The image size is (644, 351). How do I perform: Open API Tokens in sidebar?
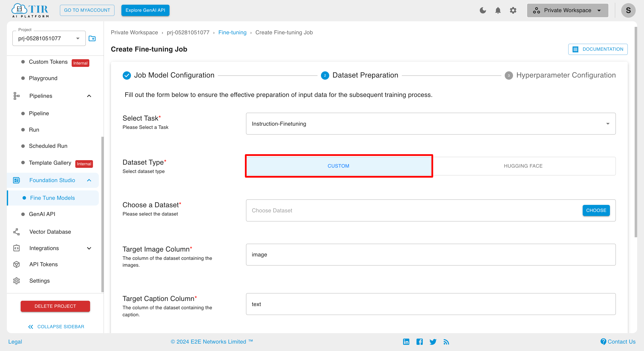(x=43, y=264)
